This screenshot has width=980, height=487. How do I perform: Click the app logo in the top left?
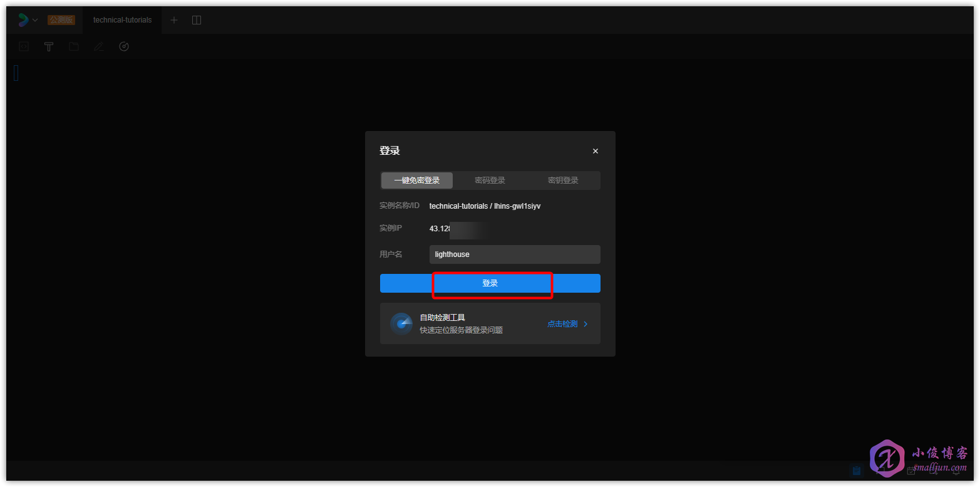coord(23,20)
